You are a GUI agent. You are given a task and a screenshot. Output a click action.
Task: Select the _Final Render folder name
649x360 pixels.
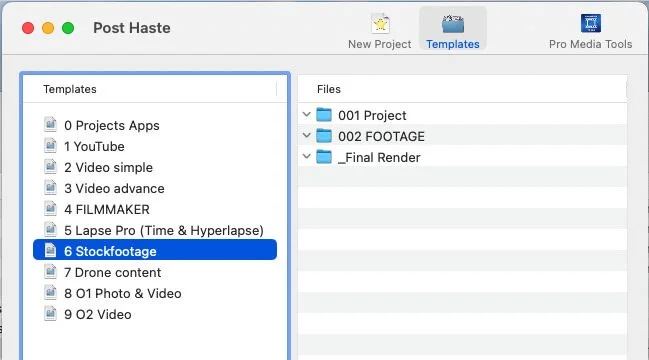[379, 158]
